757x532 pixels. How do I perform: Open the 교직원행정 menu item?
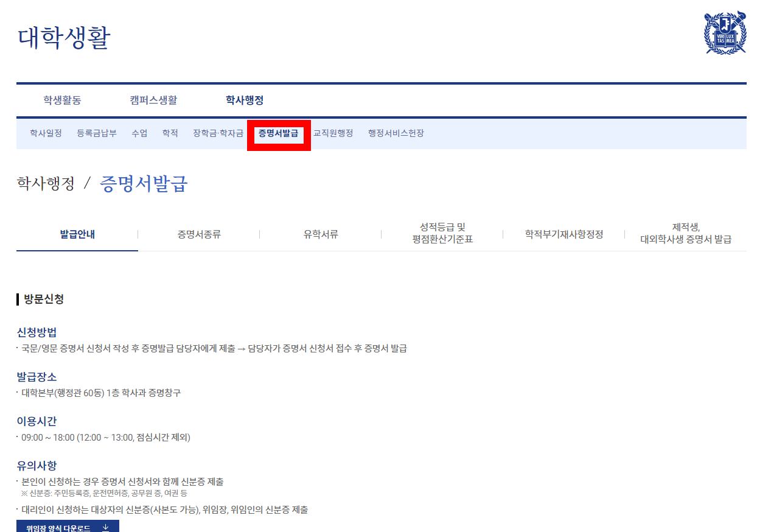click(332, 133)
